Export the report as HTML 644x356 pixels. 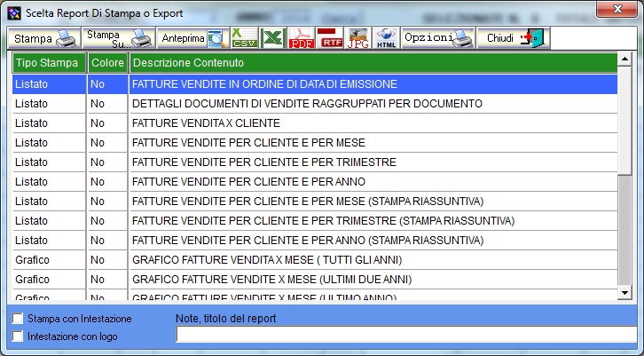[x=387, y=38]
